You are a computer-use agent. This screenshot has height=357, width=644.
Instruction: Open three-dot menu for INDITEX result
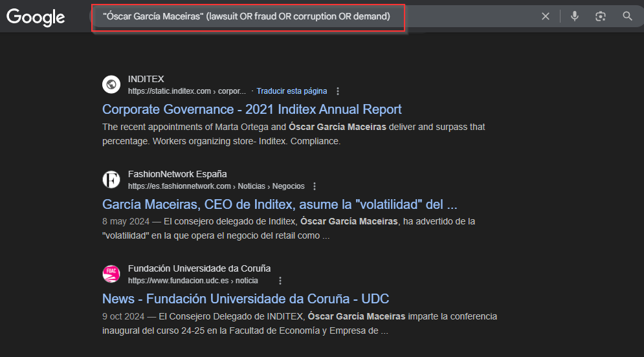click(x=338, y=91)
